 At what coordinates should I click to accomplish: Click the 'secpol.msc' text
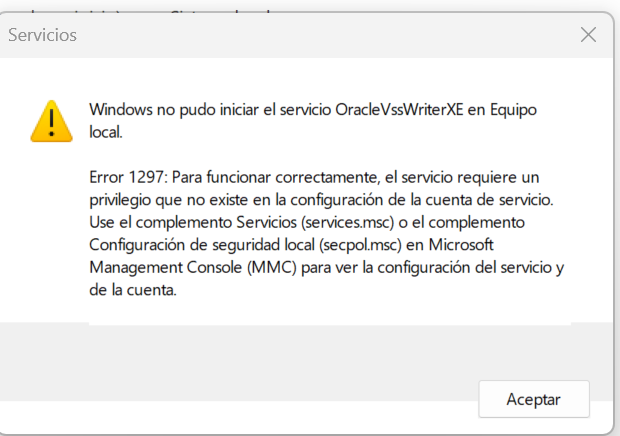pyautogui.click(x=360, y=243)
